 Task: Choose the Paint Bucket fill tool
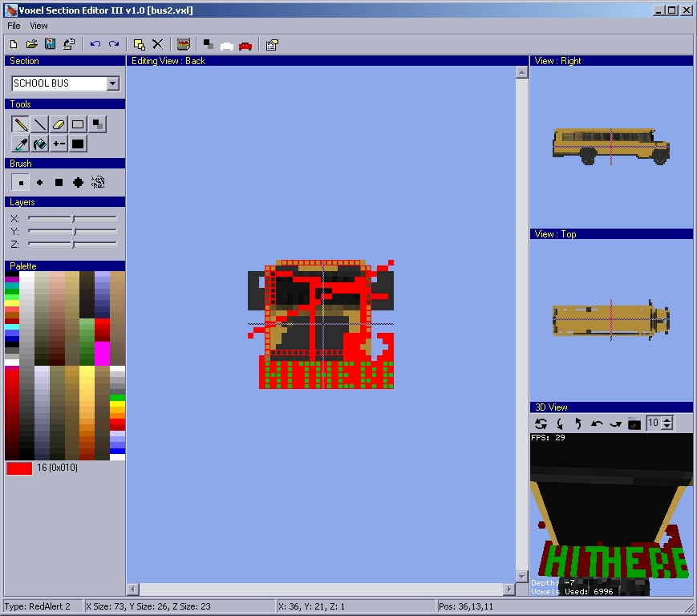pyautogui.click(x=39, y=144)
